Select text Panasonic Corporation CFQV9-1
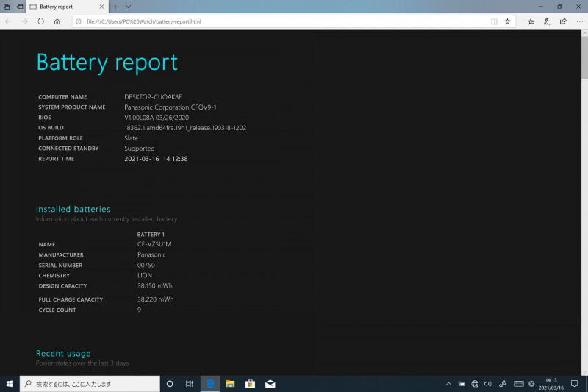This screenshot has height=392, width=588. pyautogui.click(x=171, y=107)
